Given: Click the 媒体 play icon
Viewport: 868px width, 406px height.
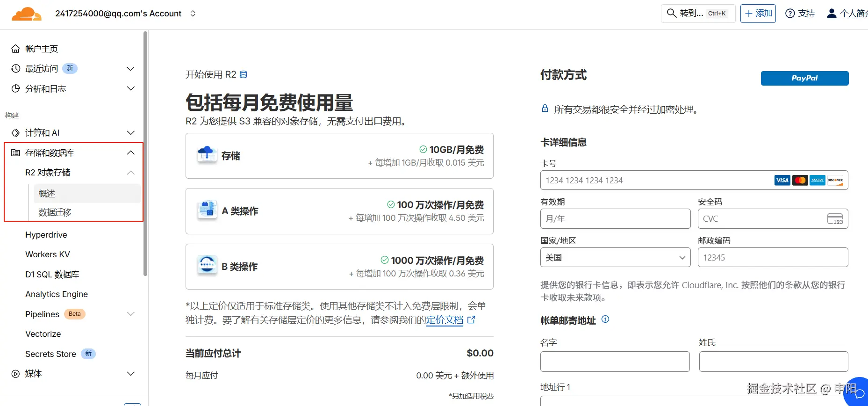Looking at the screenshot, I should (16, 374).
